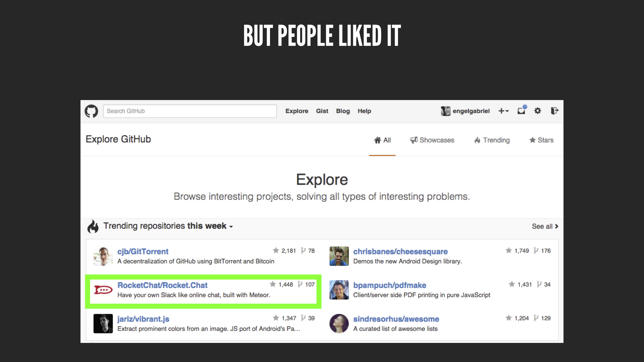Screen dimensions: 644x362
Task: Click the fork icon beside chrisbanes/cheesesquare
Action: tap(536, 250)
